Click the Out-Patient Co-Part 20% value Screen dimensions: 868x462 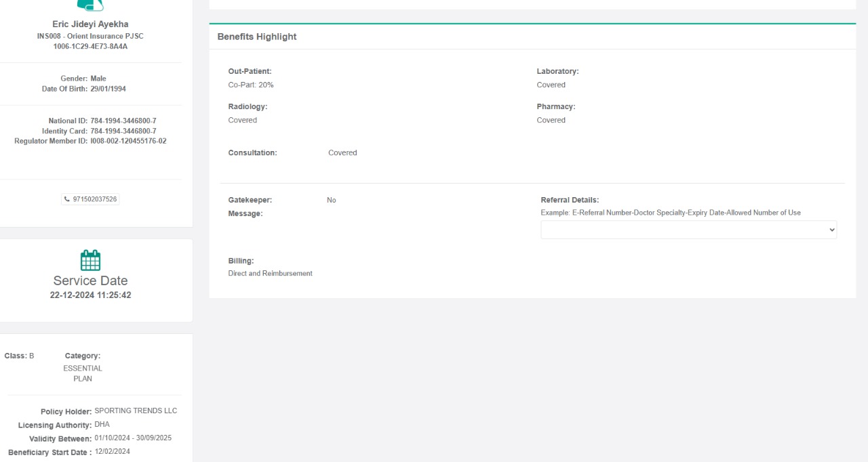(x=251, y=85)
